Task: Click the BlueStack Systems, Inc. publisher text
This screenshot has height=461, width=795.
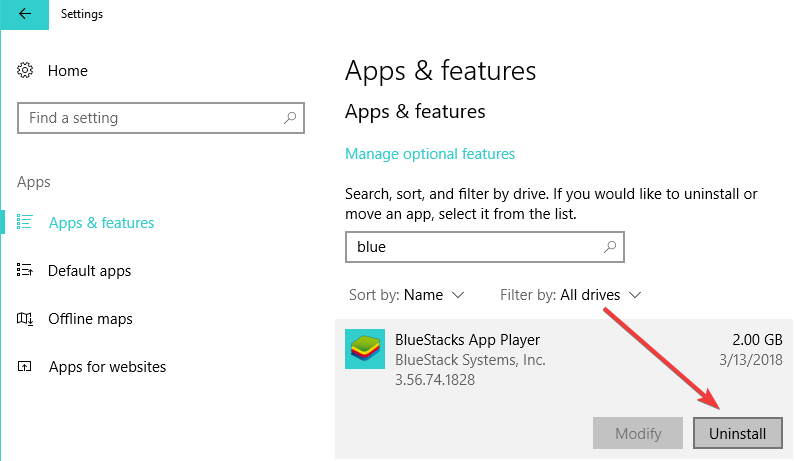Action: (471, 360)
